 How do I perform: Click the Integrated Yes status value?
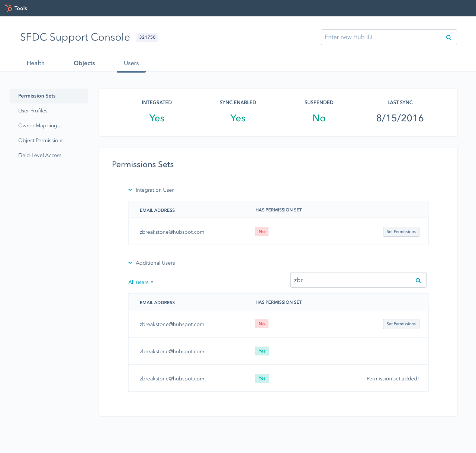point(157,118)
